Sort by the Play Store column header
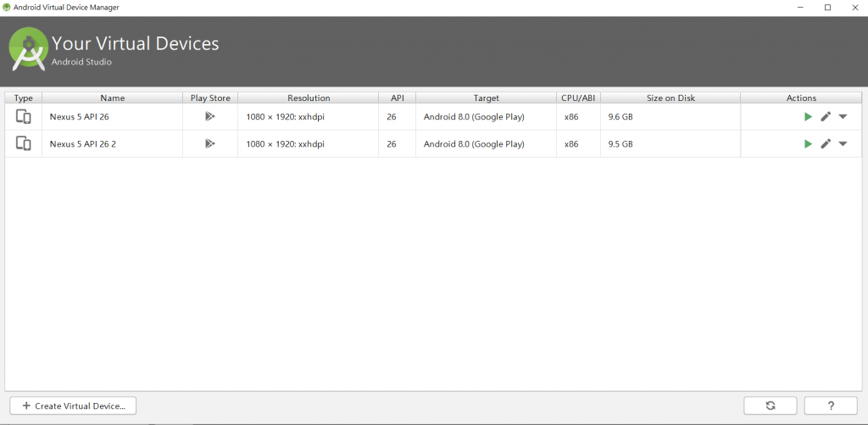This screenshot has height=425, width=868. 210,98
